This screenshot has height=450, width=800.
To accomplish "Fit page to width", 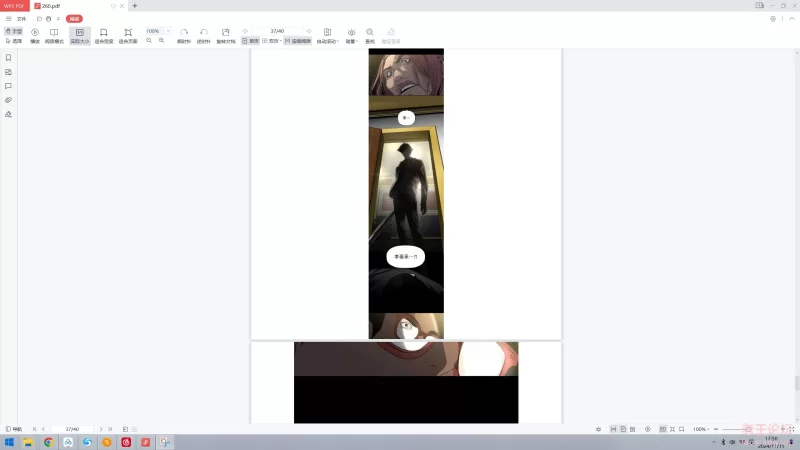I will tap(104, 36).
